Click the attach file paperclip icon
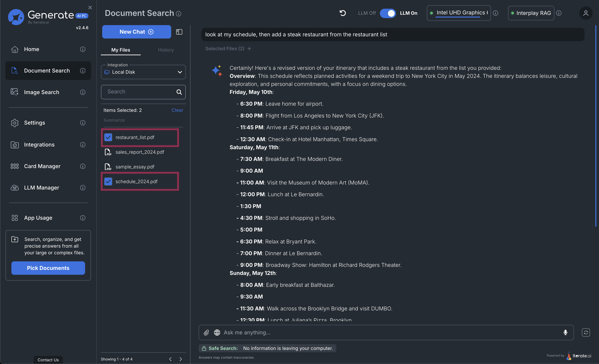599x364 pixels. click(x=206, y=333)
